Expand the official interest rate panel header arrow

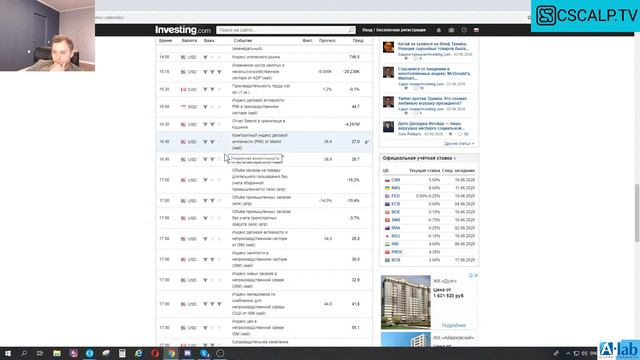tap(454, 158)
